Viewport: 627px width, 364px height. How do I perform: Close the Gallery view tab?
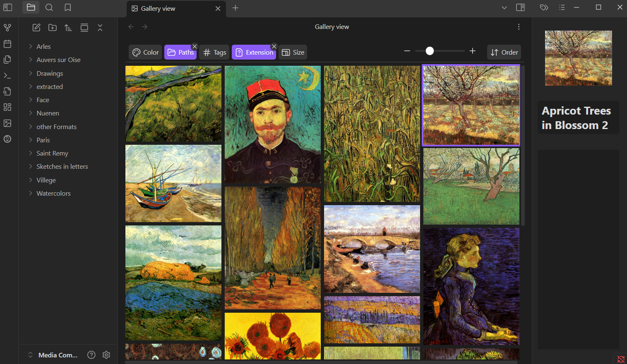(x=218, y=8)
